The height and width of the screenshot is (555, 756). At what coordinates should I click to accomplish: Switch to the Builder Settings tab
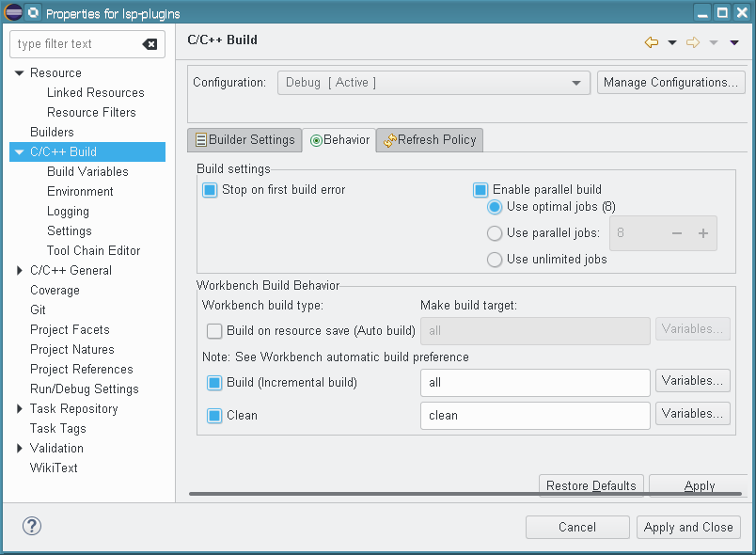[244, 140]
